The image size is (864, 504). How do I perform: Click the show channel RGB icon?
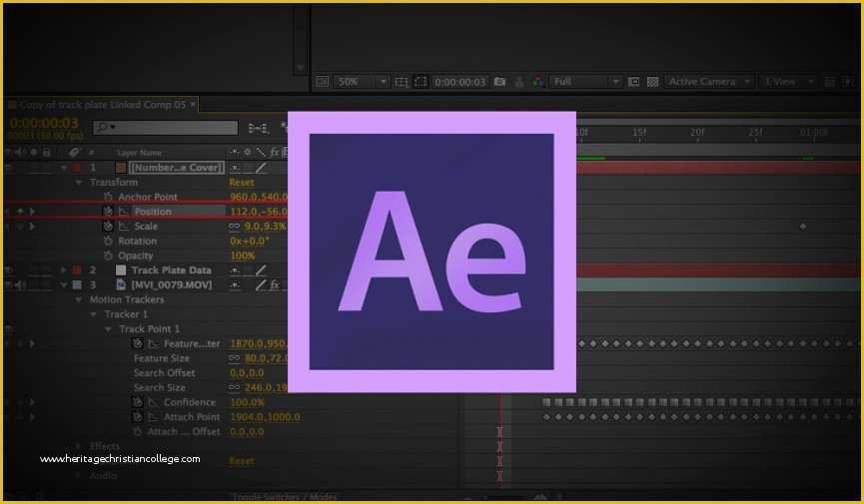click(538, 82)
